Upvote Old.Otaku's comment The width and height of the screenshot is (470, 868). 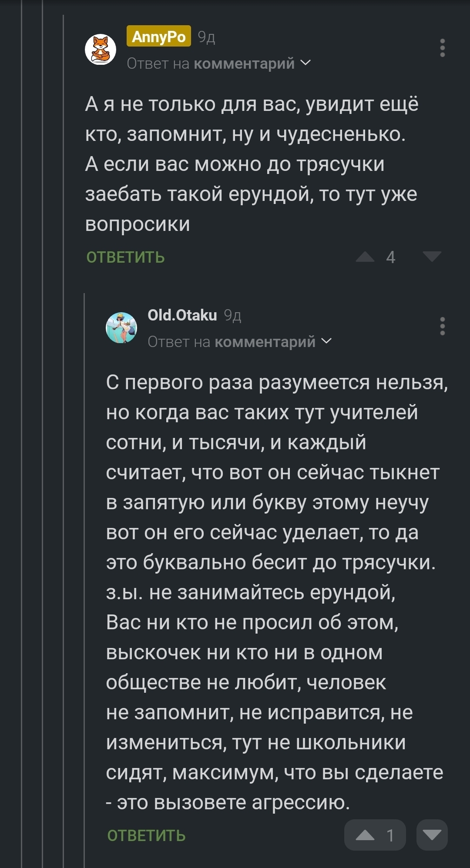(366, 835)
